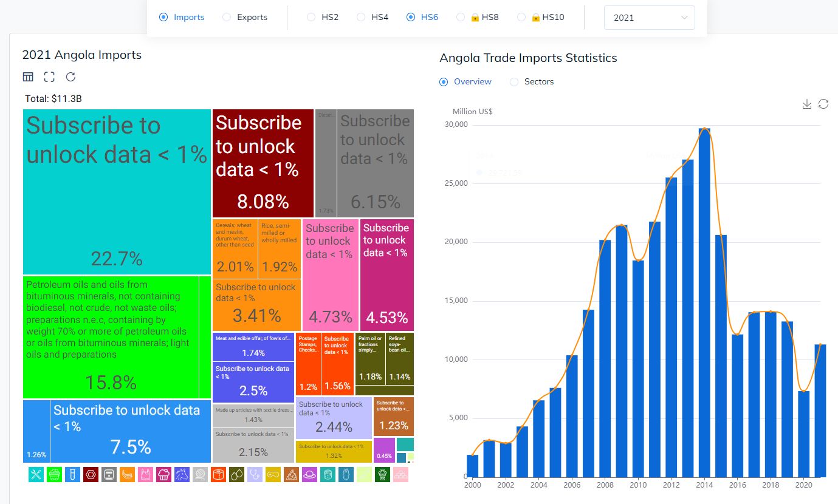
Task: Choose the HS4 radio option
Action: [361, 17]
